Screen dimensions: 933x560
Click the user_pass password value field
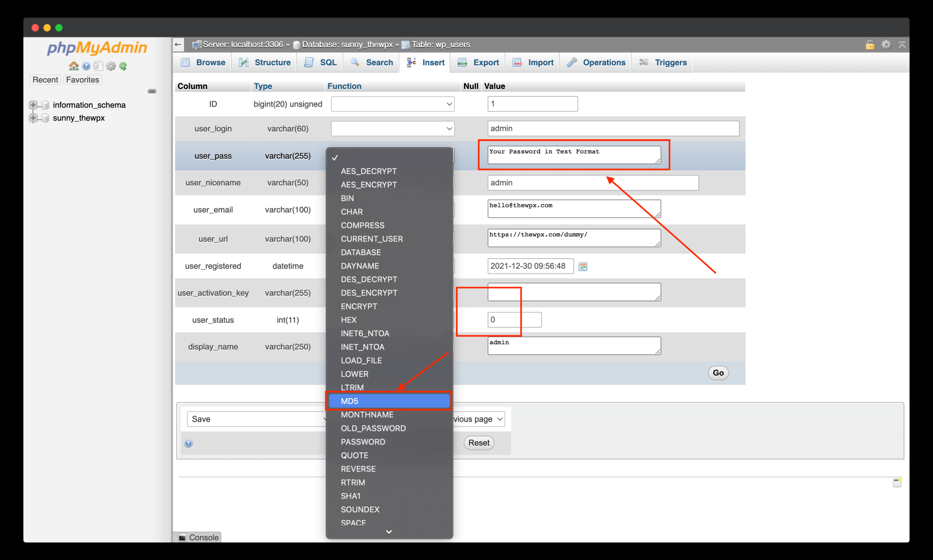(573, 155)
